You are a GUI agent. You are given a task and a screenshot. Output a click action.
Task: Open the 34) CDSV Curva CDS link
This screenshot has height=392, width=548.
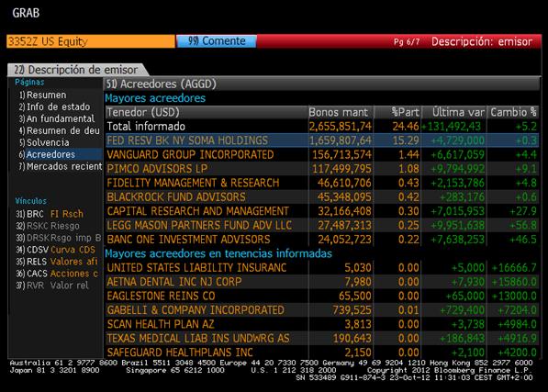pos(55,250)
